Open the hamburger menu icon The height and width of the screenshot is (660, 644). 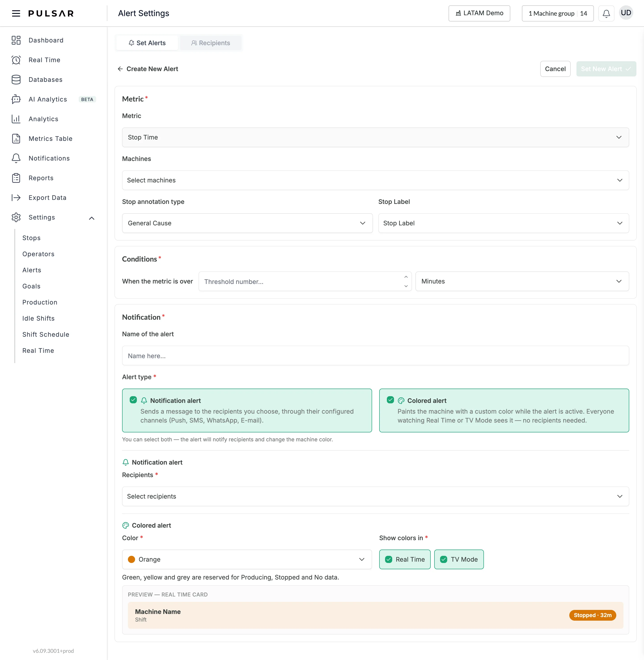16,13
